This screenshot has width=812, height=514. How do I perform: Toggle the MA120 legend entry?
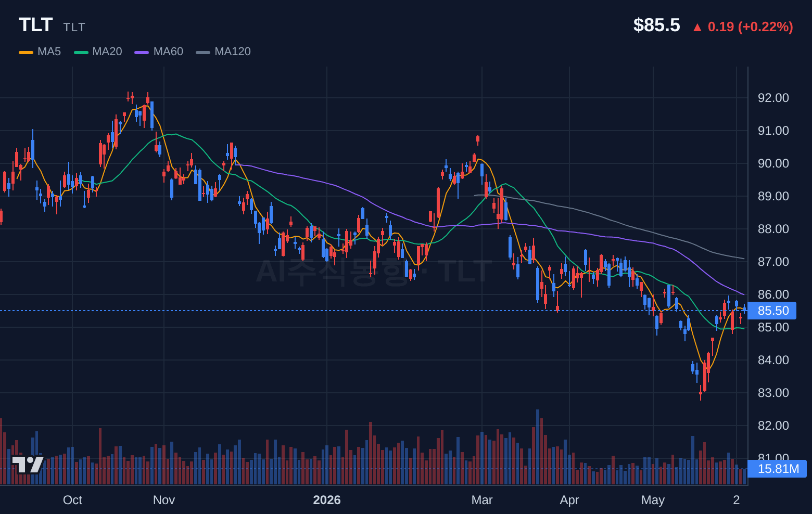point(223,52)
